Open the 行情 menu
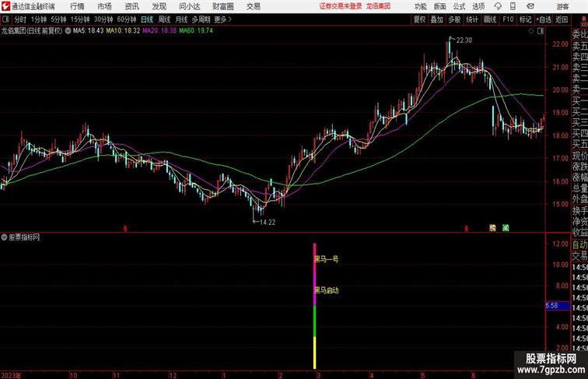Viewport: 588px width, 379px height. tap(77, 6)
